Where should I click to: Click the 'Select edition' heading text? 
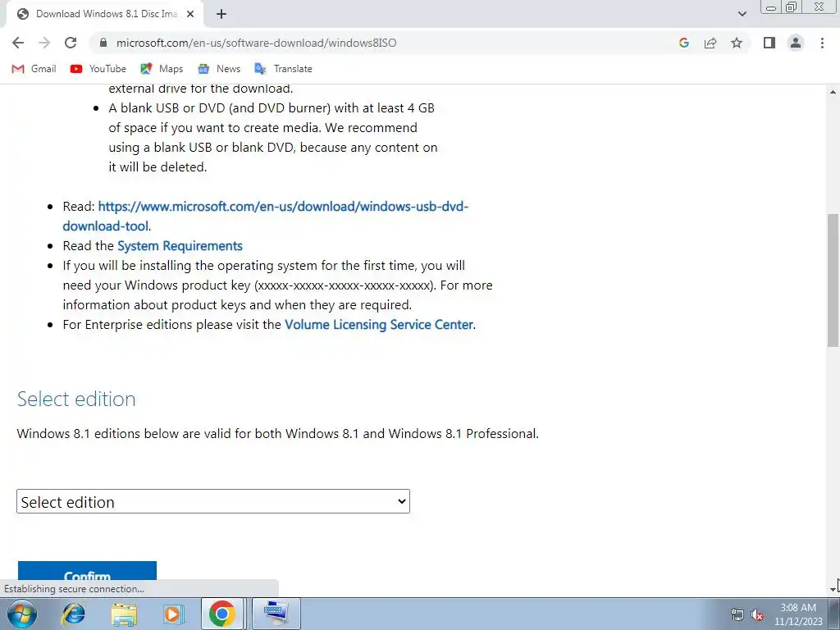point(76,399)
